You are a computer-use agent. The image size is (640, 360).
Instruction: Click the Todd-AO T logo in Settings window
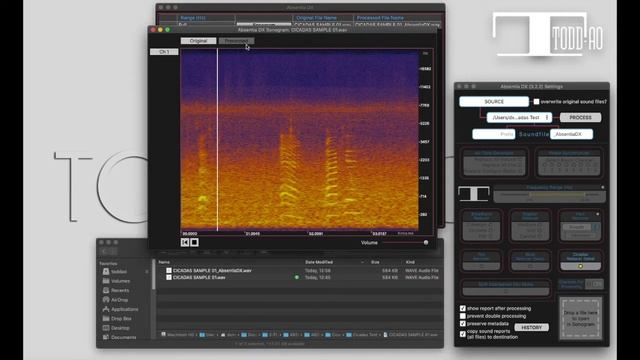pos(473,193)
